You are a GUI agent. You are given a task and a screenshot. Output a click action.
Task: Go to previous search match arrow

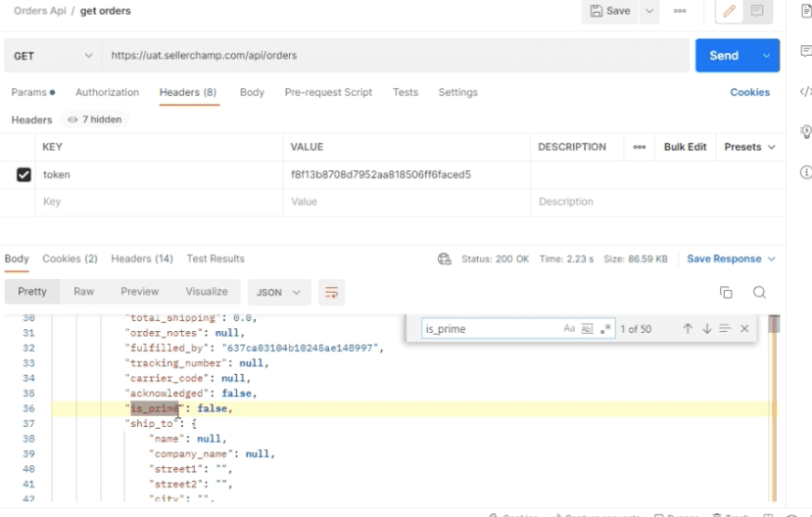[688, 329]
